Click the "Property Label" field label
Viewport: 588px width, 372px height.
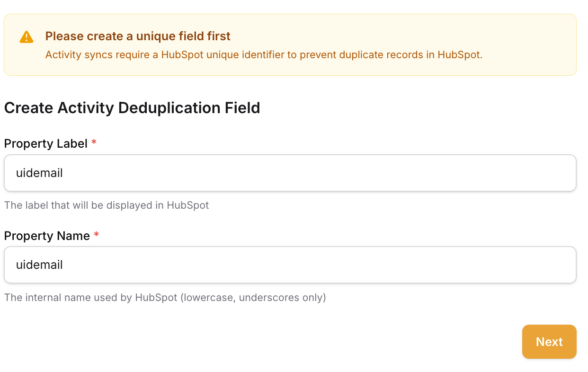tap(45, 143)
